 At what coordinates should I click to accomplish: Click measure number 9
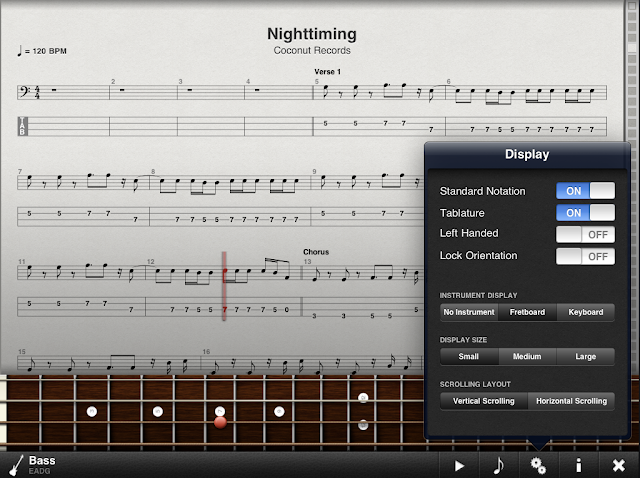point(314,171)
